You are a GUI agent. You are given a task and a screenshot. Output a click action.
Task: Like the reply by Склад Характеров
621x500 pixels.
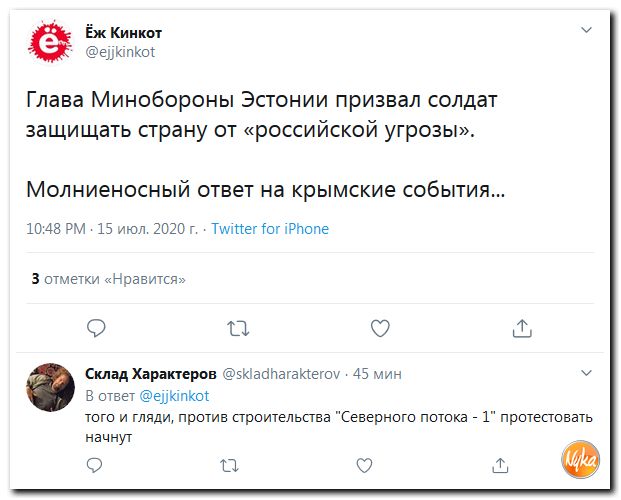(365, 465)
